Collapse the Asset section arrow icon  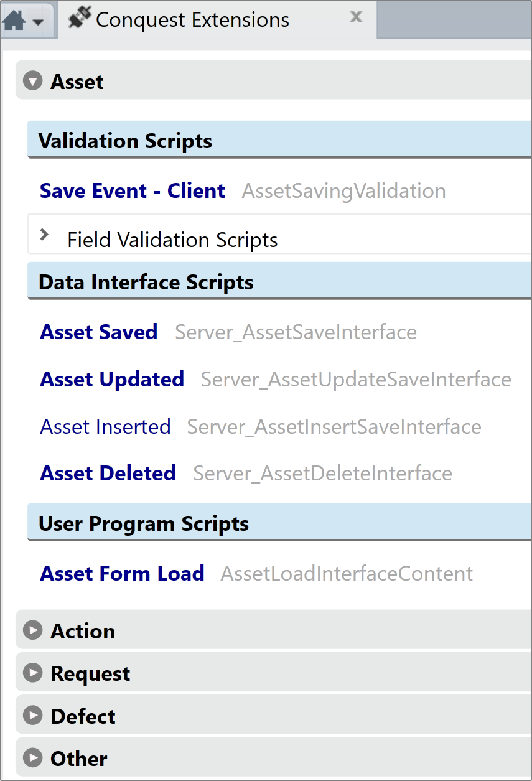(32, 82)
